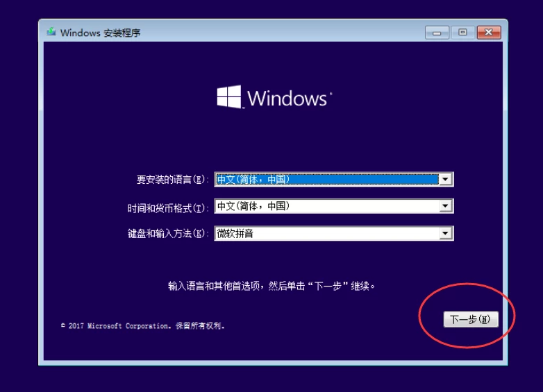Maximize the Windows 安装程序 window
The width and height of the screenshot is (543, 392).
click(x=462, y=33)
